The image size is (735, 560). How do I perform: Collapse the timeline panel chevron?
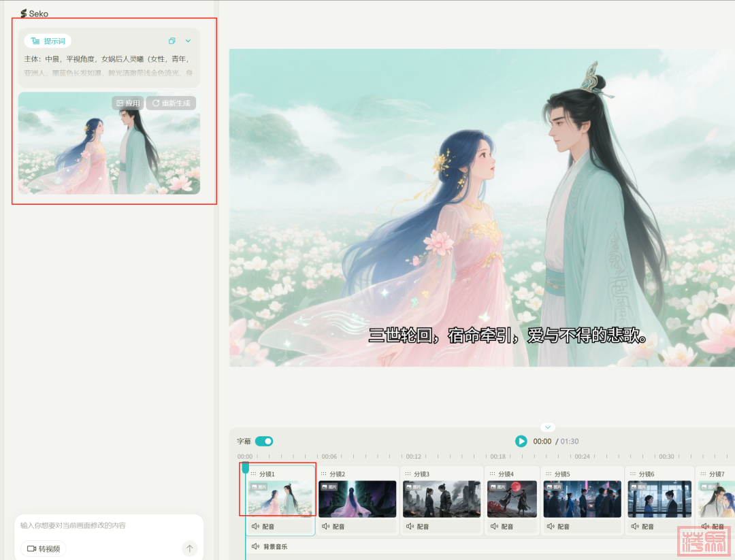pos(548,427)
